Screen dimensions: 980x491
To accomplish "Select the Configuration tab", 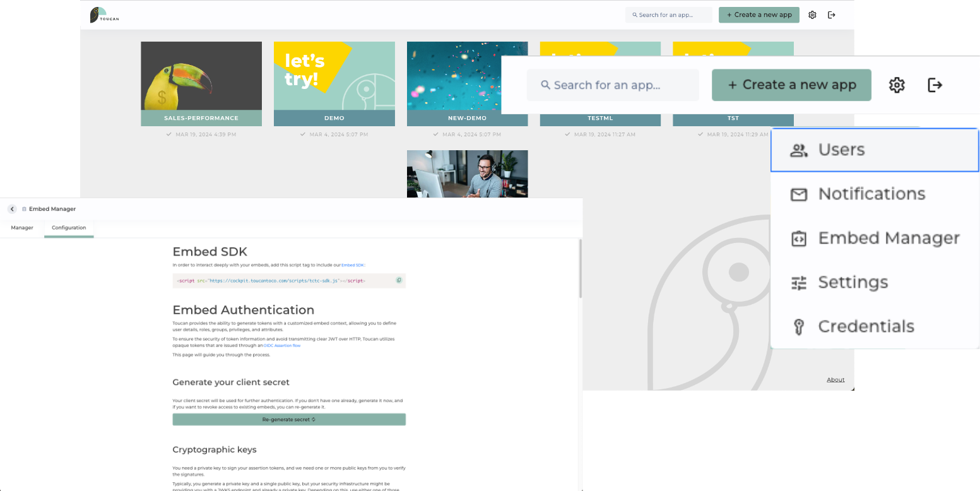I will [69, 228].
